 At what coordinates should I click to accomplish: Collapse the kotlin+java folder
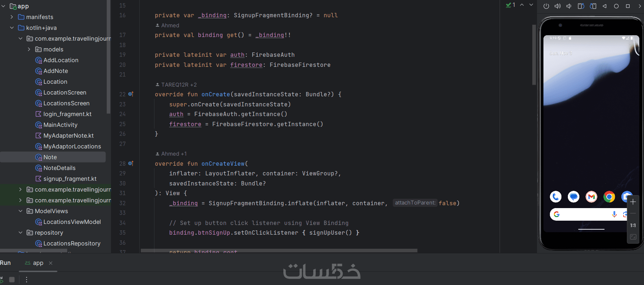12,28
